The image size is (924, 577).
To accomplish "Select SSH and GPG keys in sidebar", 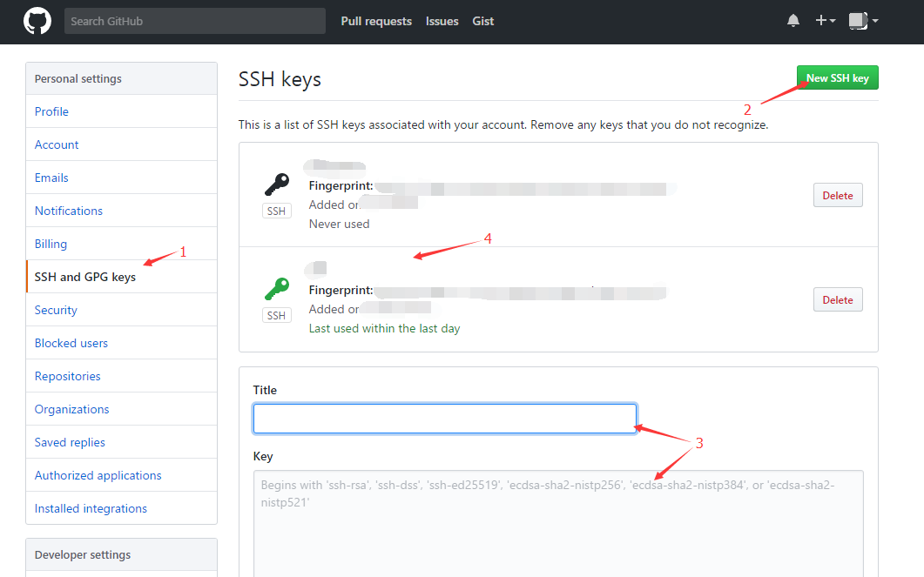I will coord(121,276).
